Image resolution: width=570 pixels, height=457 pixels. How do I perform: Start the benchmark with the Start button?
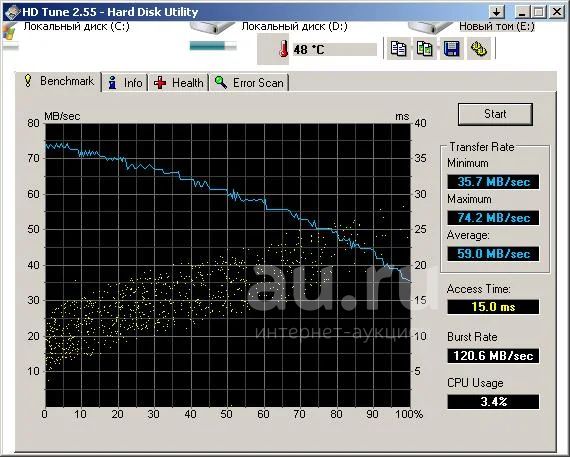point(495,114)
